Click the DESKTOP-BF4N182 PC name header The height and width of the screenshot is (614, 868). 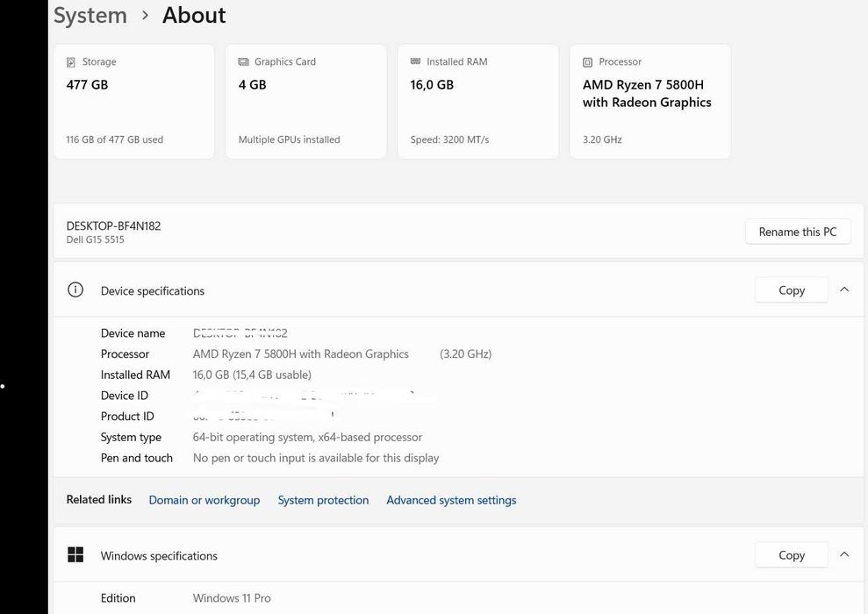tap(113, 225)
